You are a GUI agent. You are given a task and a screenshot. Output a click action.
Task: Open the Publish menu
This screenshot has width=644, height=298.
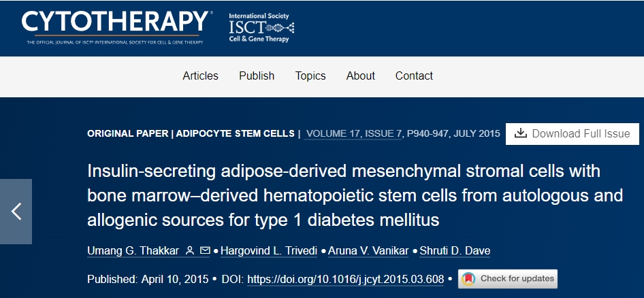click(x=257, y=76)
